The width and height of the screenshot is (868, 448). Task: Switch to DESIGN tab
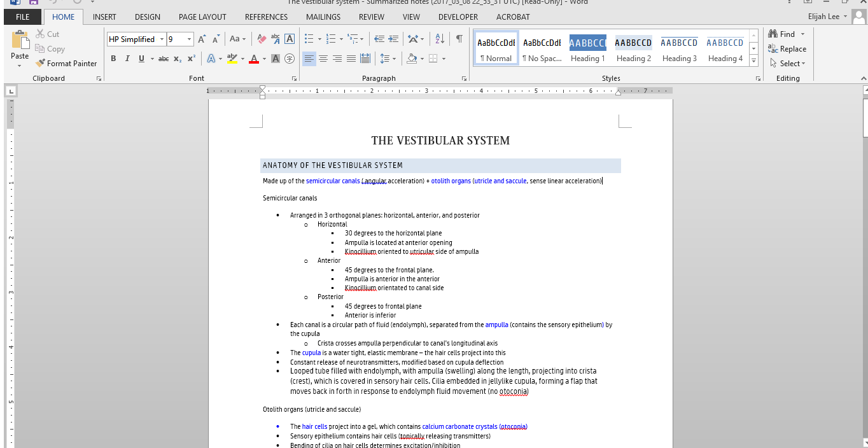tap(148, 17)
